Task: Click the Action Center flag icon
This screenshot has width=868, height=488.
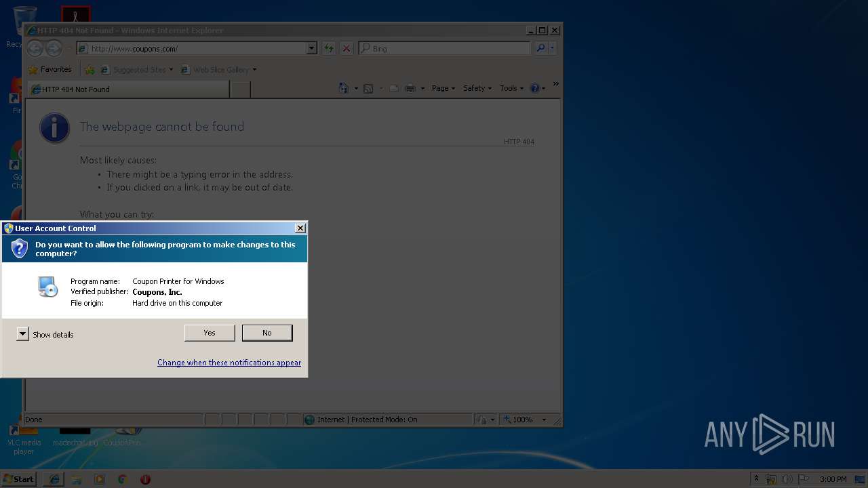Action: coord(804,479)
